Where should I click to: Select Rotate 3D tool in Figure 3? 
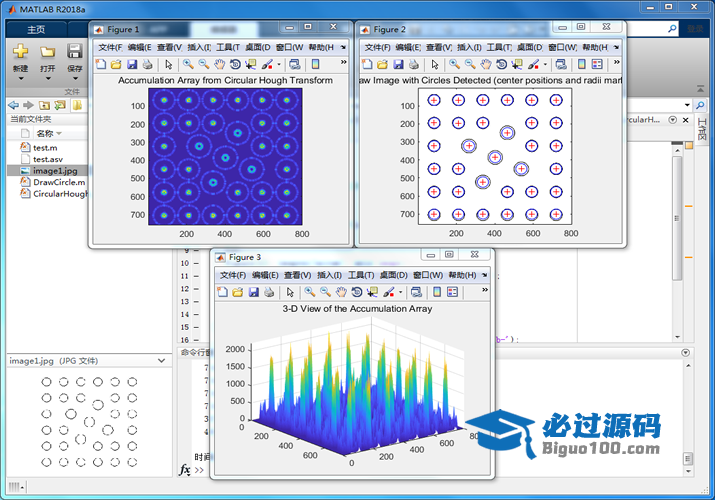[x=357, y=292]
